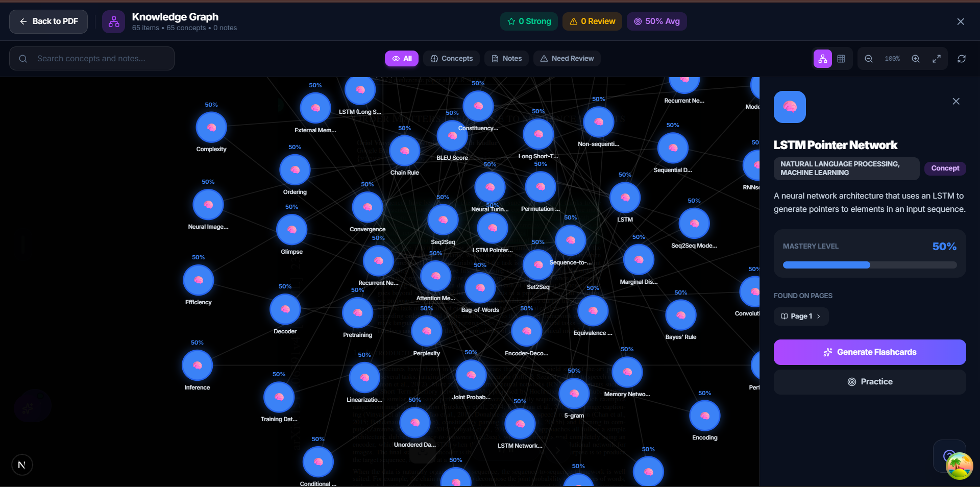Screen dimensions: 980x487
Task: Switch to the Notes filter tab
Action: coord(506,58)
